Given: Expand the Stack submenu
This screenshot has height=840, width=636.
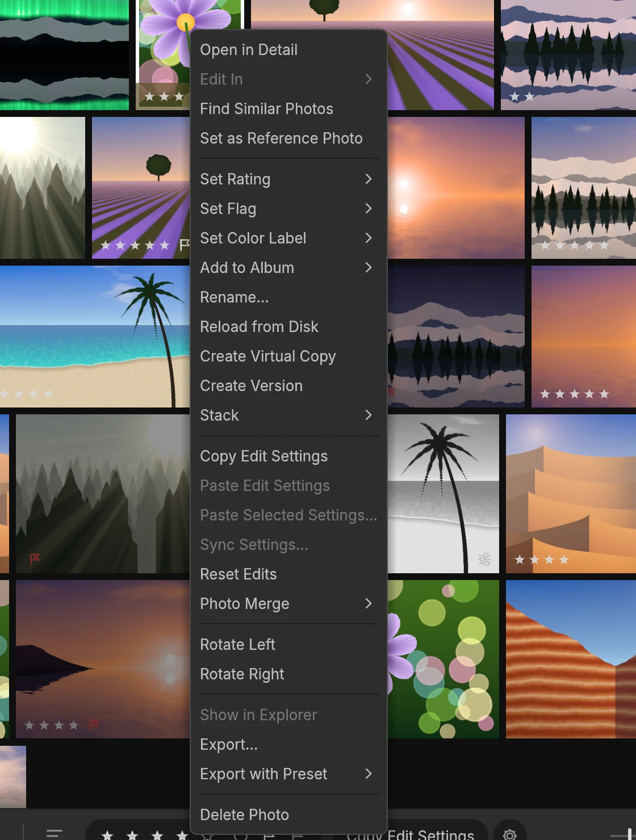Looking at the screenshot, I should click(289, 415).
